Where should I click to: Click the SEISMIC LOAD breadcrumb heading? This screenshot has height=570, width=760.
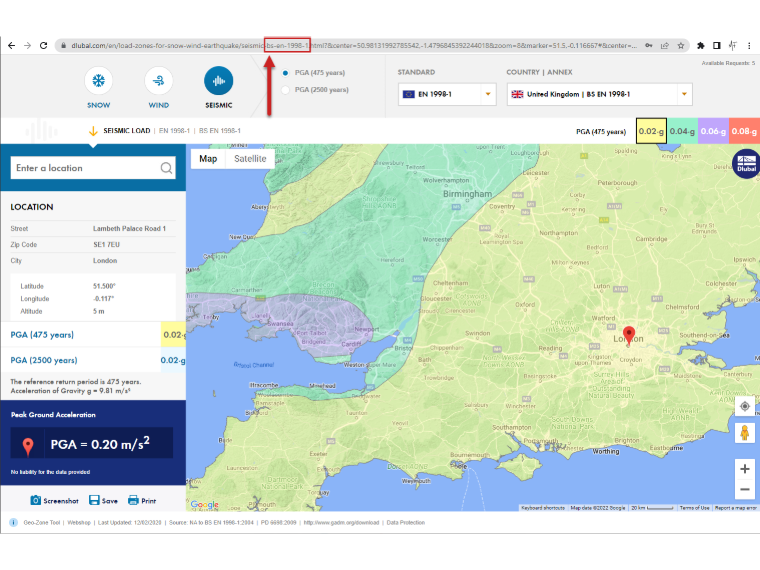pos(127,130)
